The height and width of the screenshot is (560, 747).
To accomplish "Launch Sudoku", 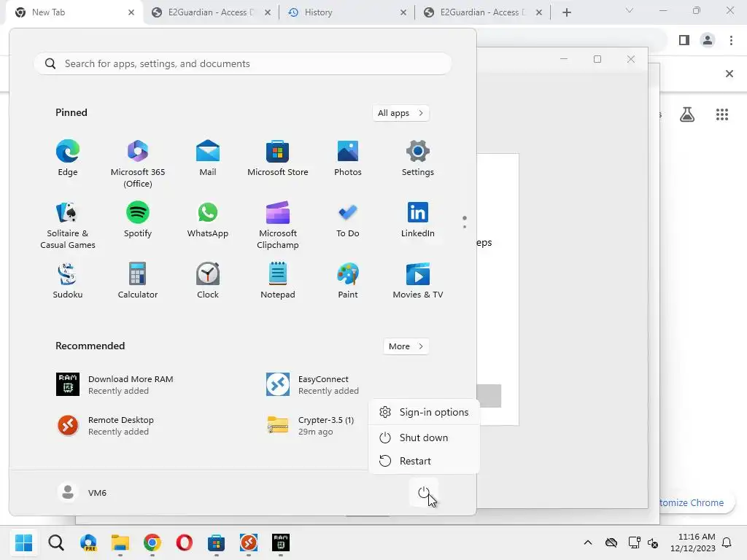I will (x=68, y=281).
